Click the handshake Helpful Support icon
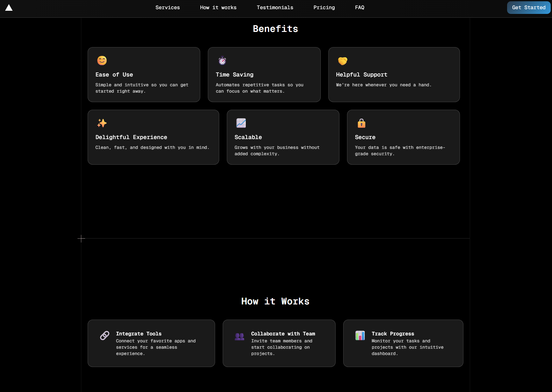Viewport: 552px width, 392px height. 343,60
